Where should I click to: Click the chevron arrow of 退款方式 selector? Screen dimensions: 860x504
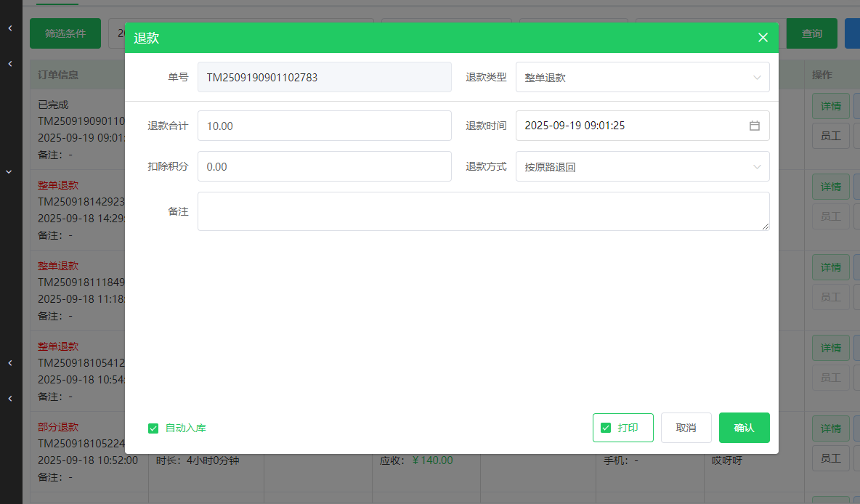(x=757, y=167)
